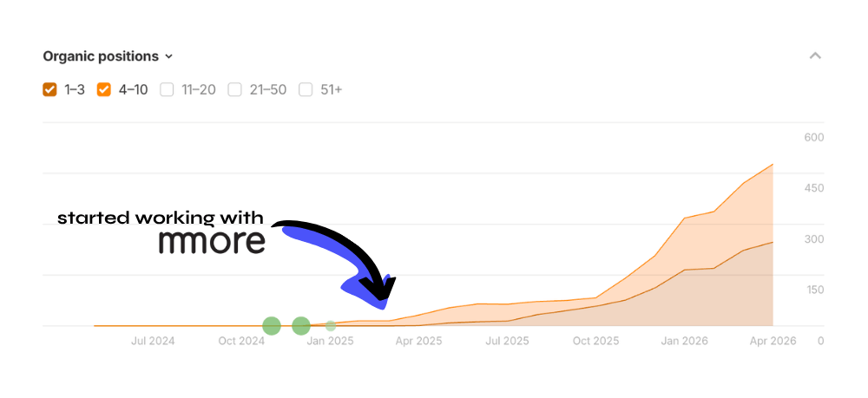Uncheck the 4–10 positions checkbox
The width and height of the screenshot is (868, 398).
point(104,89)
